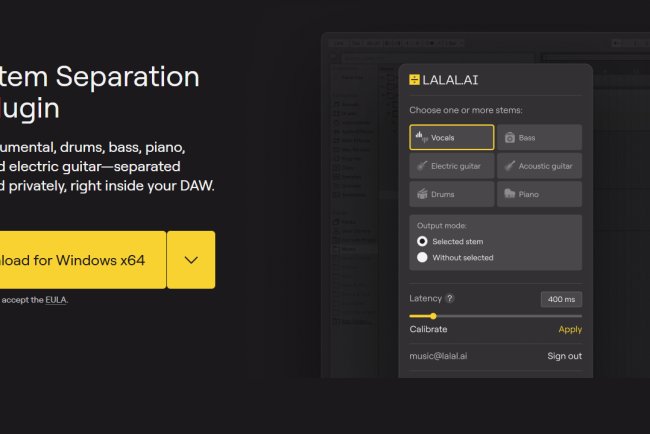Click the Latency label
The image size is (650, 434).
pyautogui.click(x=425, y=298)
